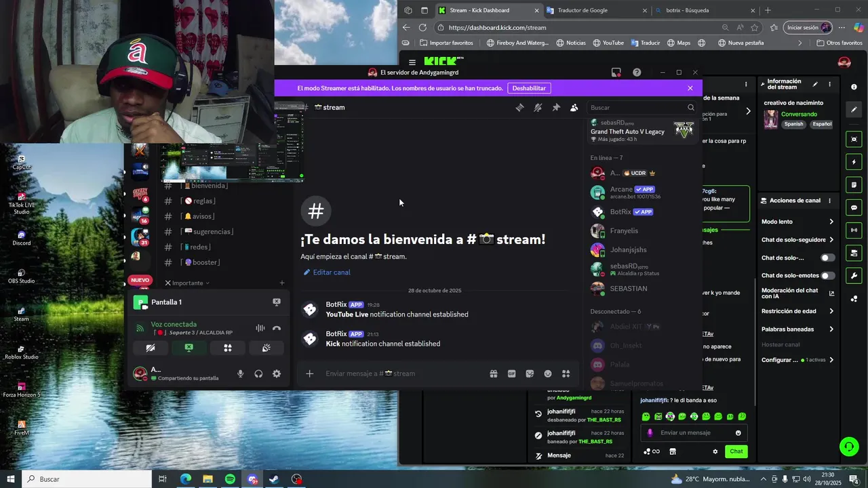Screen dimensions: 868x488
Task: Open apps launcher icon in Discord message bar
Action: (566, 373)
